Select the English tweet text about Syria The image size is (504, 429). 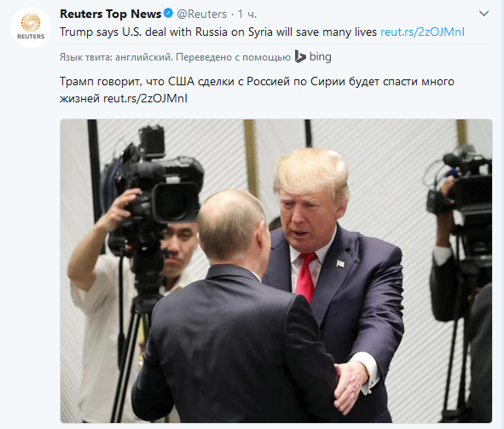(218, 32)
